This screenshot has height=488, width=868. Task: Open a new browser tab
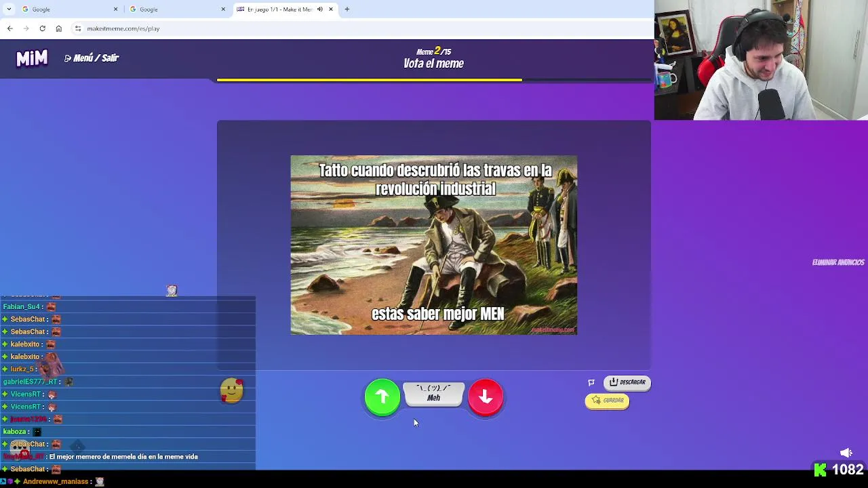(x=347, y=9)
